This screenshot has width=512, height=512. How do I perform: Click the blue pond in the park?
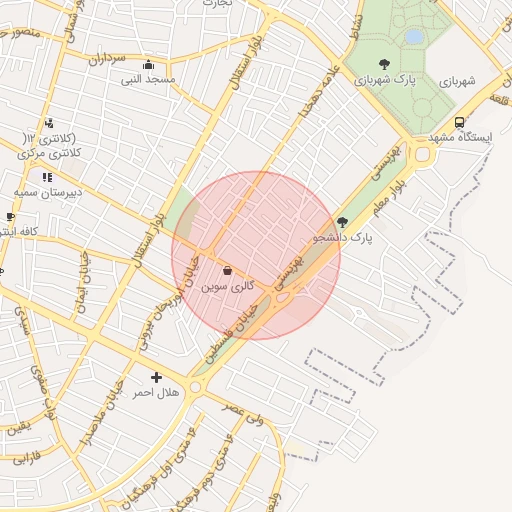414,37
